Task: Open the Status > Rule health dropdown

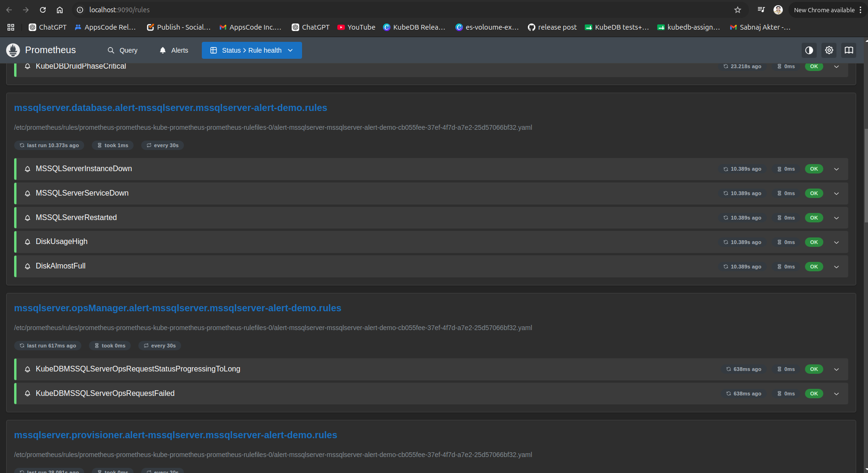Action: pos(252,50)
